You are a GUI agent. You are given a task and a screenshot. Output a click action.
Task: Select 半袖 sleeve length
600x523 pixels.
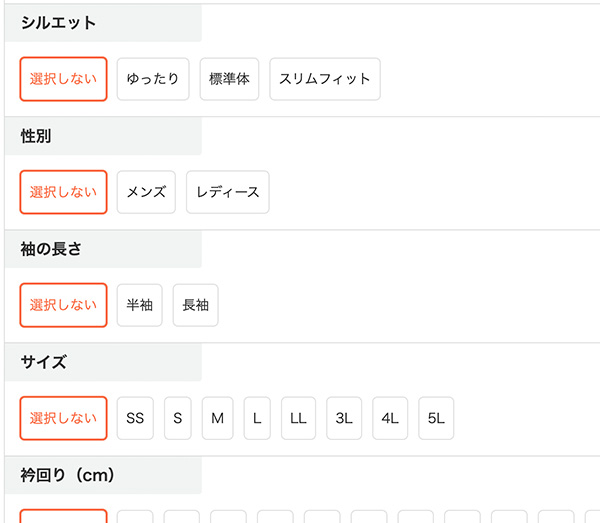coord(139,305)
